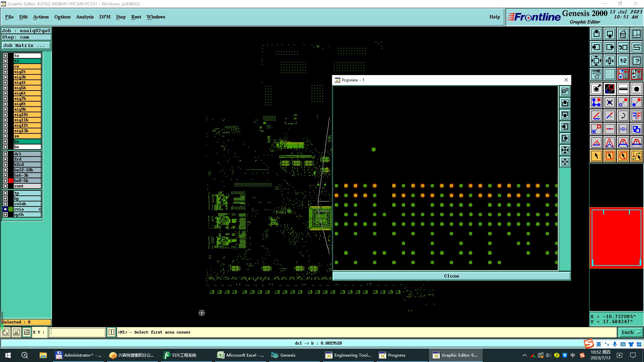This screenshot has height=362, width=644.
Task: Toggle display box for layer rout
Action: pos(5,186)
